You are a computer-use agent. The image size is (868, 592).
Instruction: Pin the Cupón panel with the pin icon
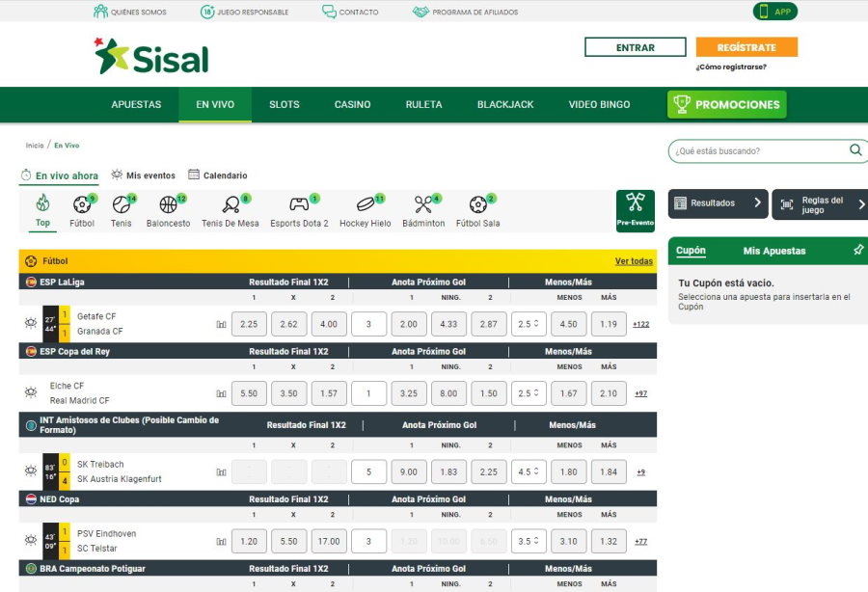(x=858, y=250)
